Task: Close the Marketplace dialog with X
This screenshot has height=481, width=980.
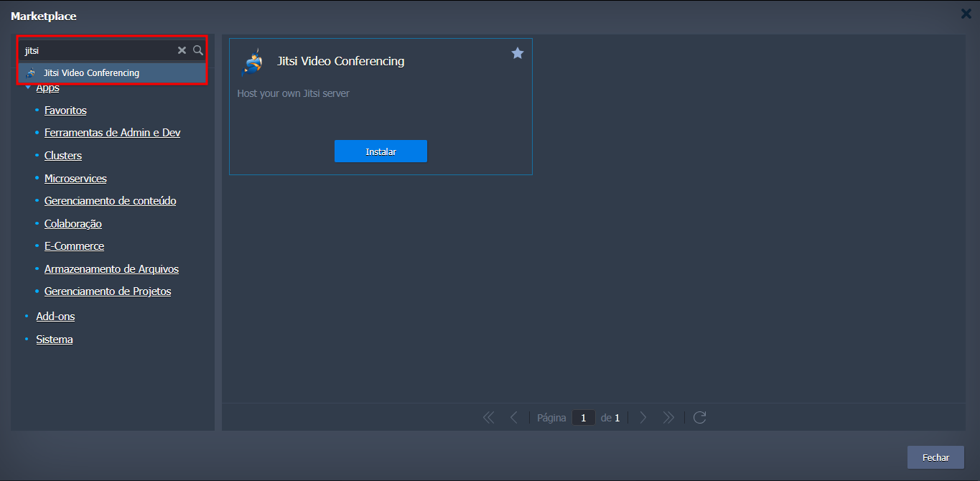Action: [966, 13]
